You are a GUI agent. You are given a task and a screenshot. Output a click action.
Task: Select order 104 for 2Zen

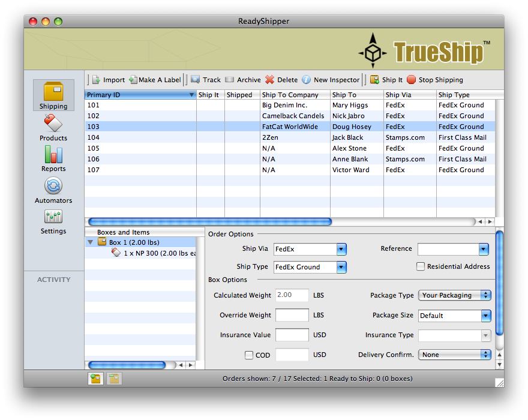290,137
